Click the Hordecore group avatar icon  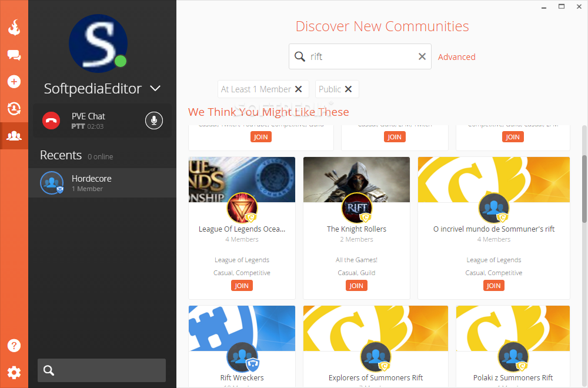(52, 183)
